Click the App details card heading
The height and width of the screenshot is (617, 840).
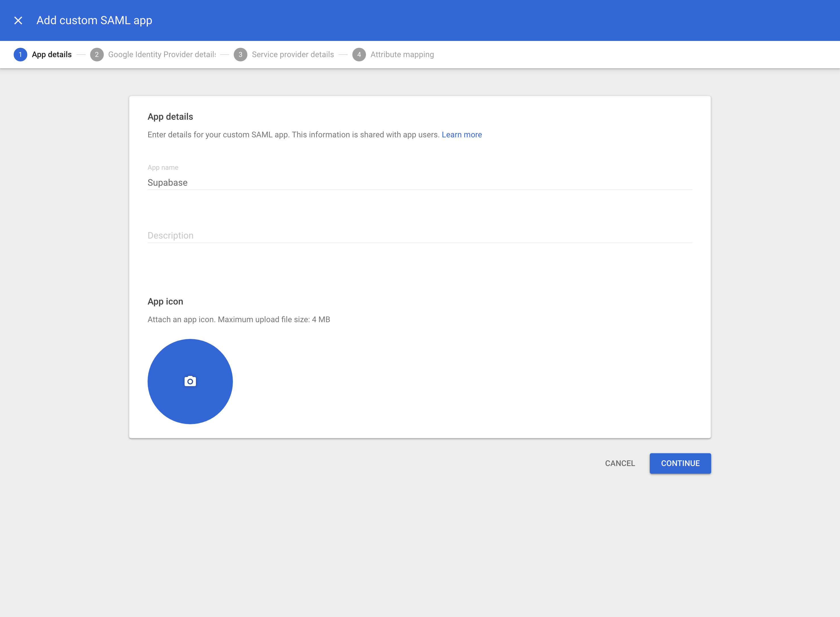[x=170, y=116]
